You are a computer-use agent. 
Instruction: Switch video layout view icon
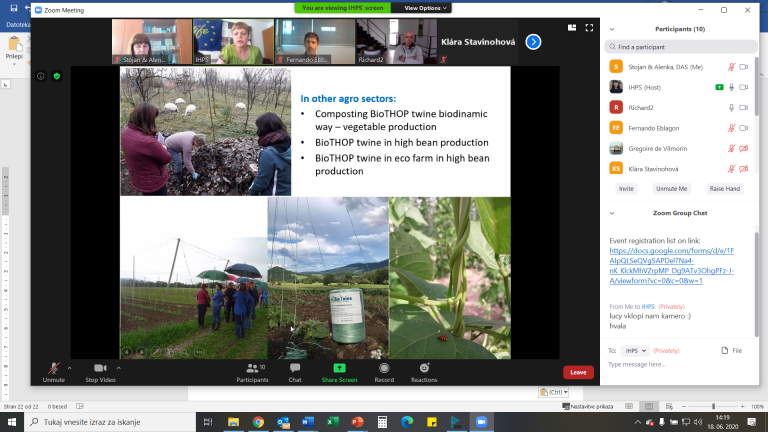[572, 28]
